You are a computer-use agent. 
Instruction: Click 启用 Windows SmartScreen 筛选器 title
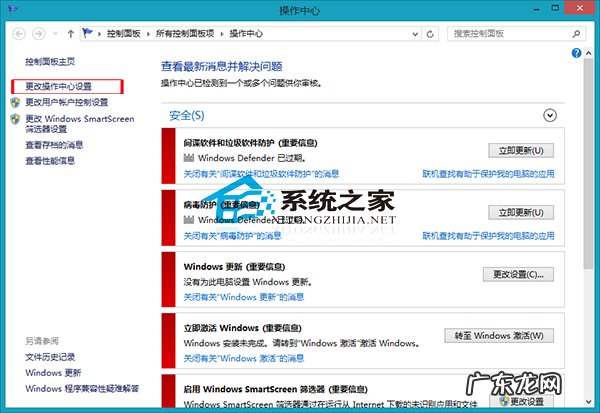coord(276,389)
